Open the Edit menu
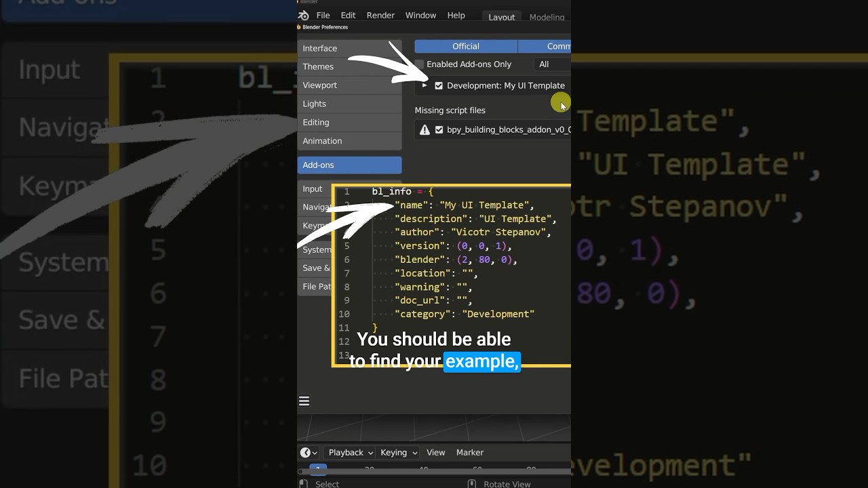Screen dimensions: 868x488 click(348, 16)
